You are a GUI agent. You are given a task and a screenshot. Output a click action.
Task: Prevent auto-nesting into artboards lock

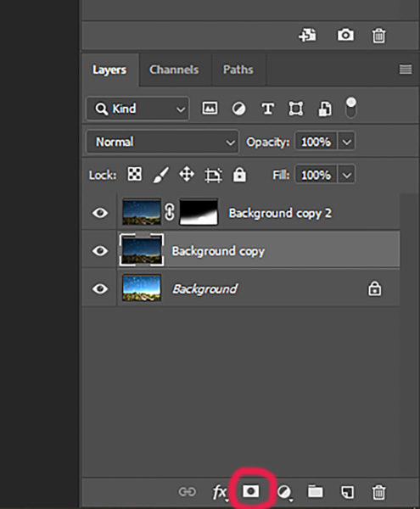click(213, 175)
